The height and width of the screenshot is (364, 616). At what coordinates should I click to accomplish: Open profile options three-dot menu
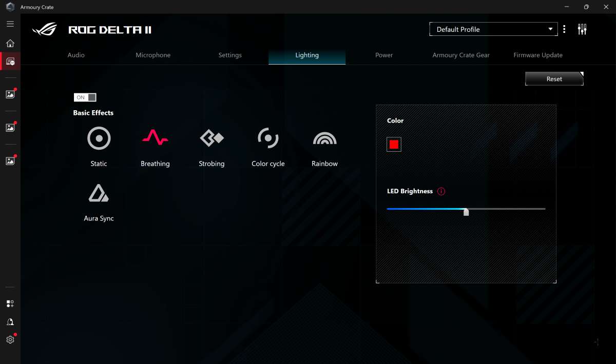(x=564, y=29)
